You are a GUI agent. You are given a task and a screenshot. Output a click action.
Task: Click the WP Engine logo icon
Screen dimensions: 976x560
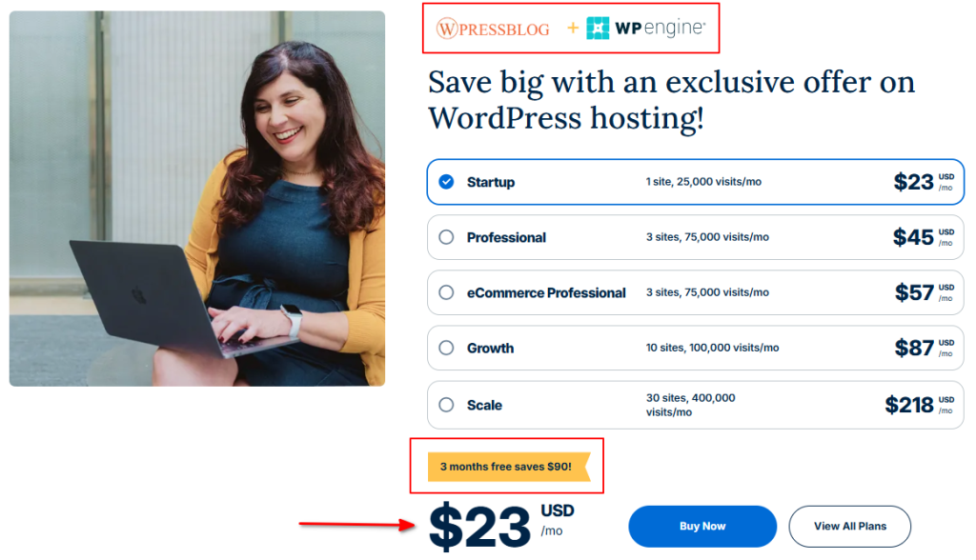click(598, 28)
